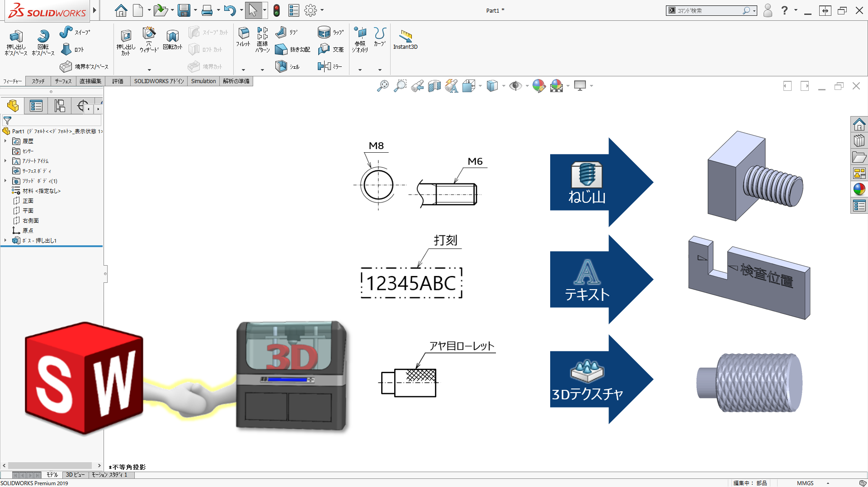868x487 pixels.
Task: Click the Edit Appearance color sphere
Action: coord(539,86)
